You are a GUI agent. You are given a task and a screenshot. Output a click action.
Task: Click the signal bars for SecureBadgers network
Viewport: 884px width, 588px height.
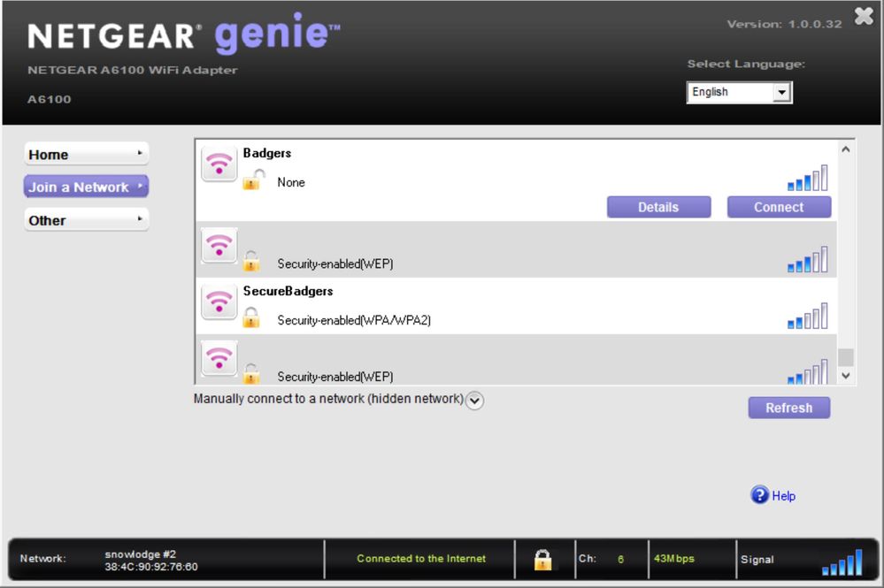point(807,316)
